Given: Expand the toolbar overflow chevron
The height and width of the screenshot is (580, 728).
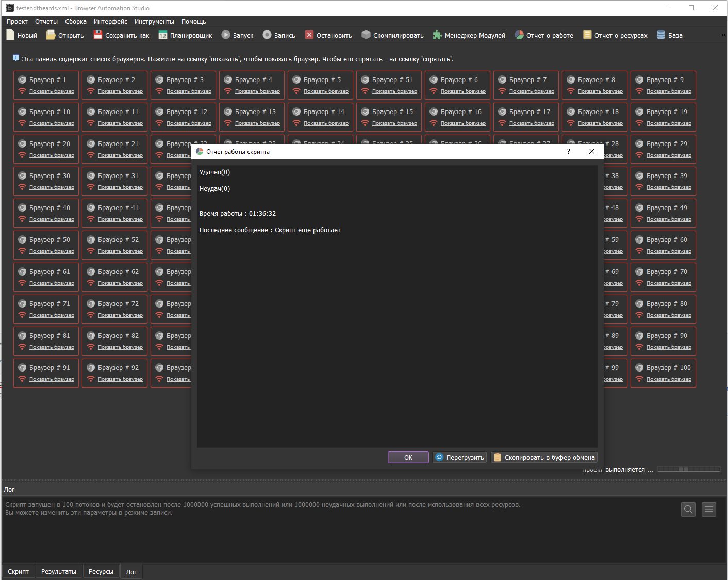Looking at the screenshot, I should tap(723, 35).
